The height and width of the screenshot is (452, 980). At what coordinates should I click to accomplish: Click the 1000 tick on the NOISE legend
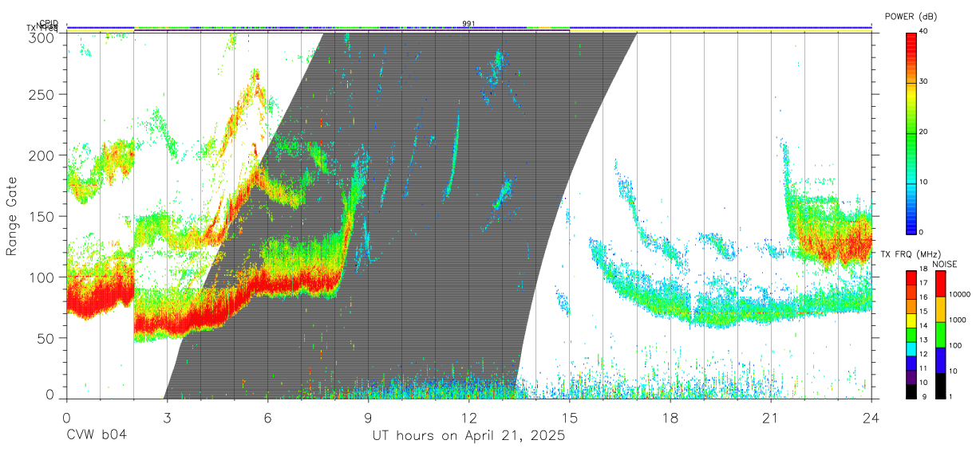[957, 320]
